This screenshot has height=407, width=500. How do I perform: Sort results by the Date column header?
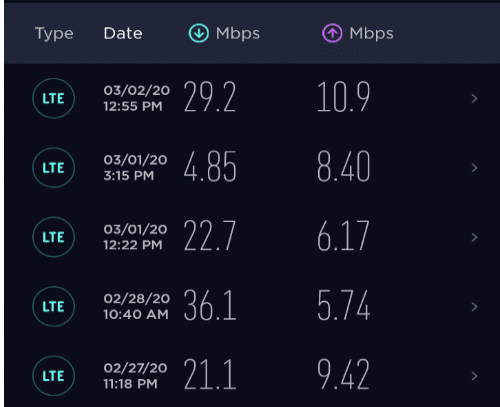tap(123, 33)
